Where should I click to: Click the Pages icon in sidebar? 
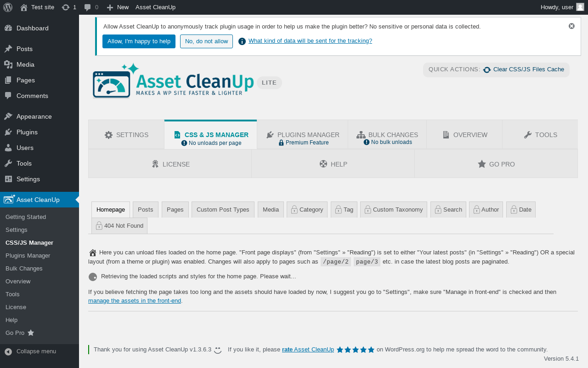pyautogui.click(x=8, y=80)
